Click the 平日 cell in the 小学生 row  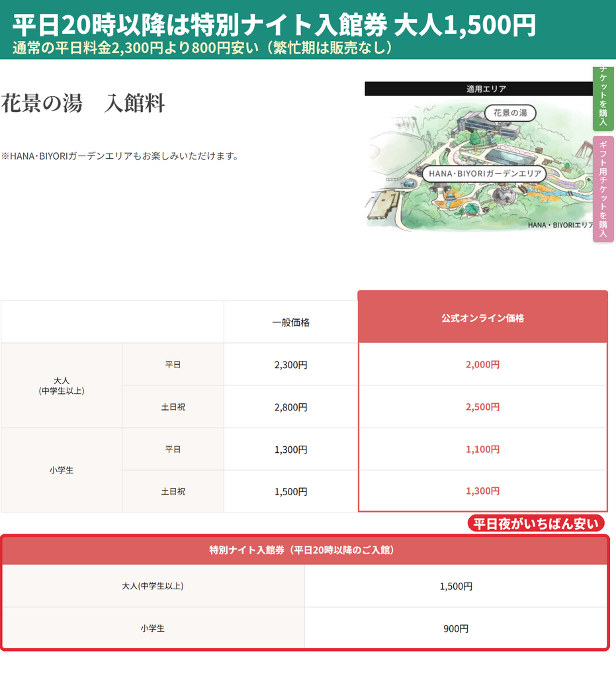click(x=173, y=450)
